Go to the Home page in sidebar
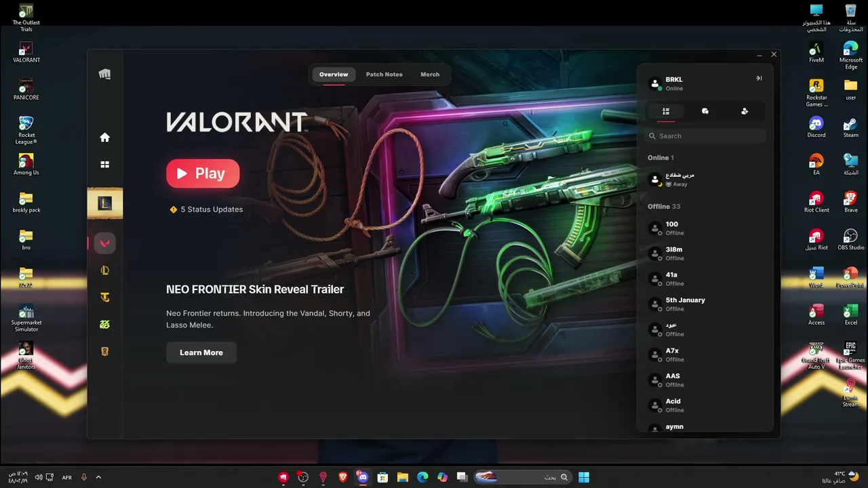The image size is (868, 488). tap(104, 138)
